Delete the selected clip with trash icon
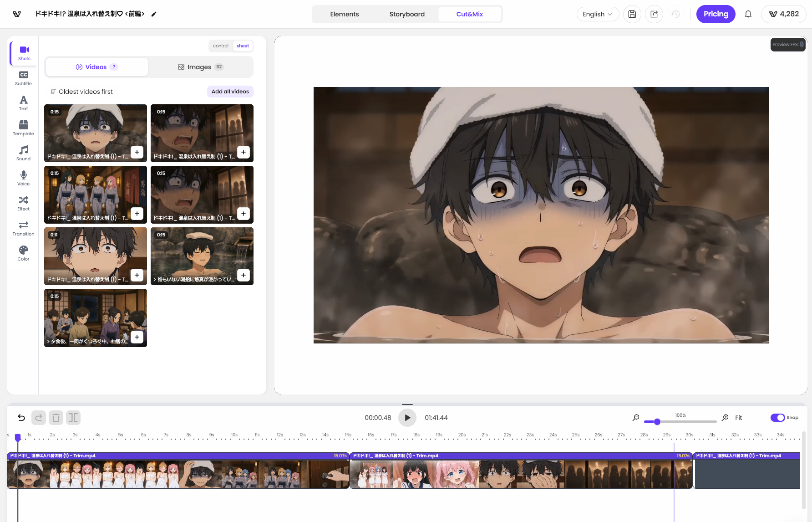The image size is (812, 522). [x=56, y=418]
